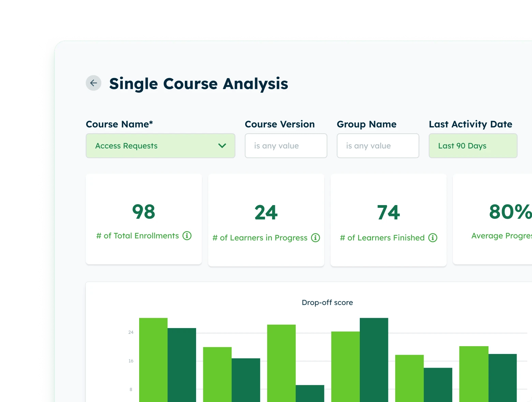Click the chevron inside the Course Name field
This screenshot has height=402, width=532.
[x=222, y=146]
